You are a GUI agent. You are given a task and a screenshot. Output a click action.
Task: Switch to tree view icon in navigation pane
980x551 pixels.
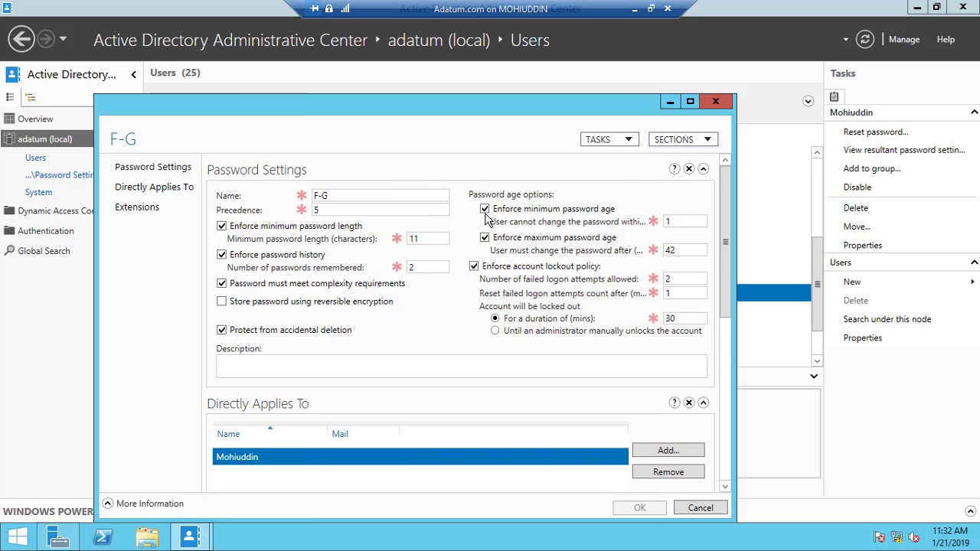tap(31, 97)
